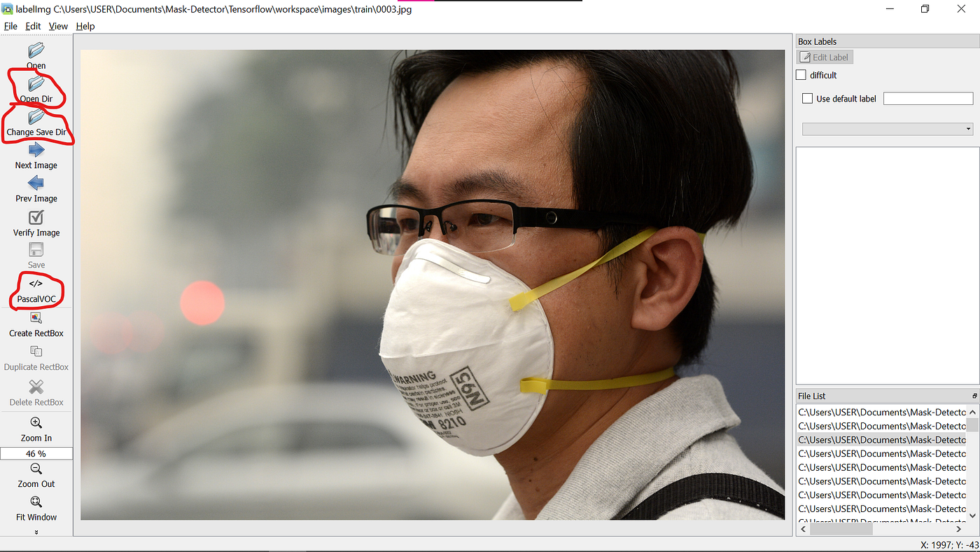Click Fit Window to resize view
Image resolution: width=980 pixels, height=552 pixels.
[36, 507]
